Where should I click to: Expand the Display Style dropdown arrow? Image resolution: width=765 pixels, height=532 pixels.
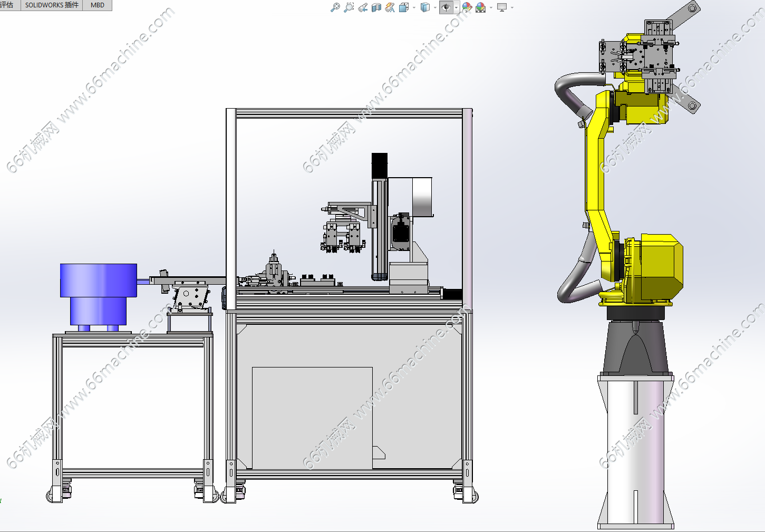coord(435,8)
